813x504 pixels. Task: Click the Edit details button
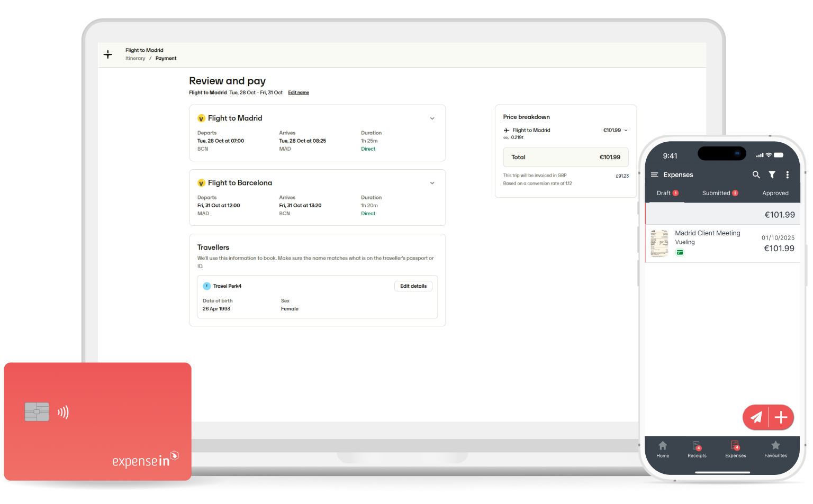click(x=413, y=286)
